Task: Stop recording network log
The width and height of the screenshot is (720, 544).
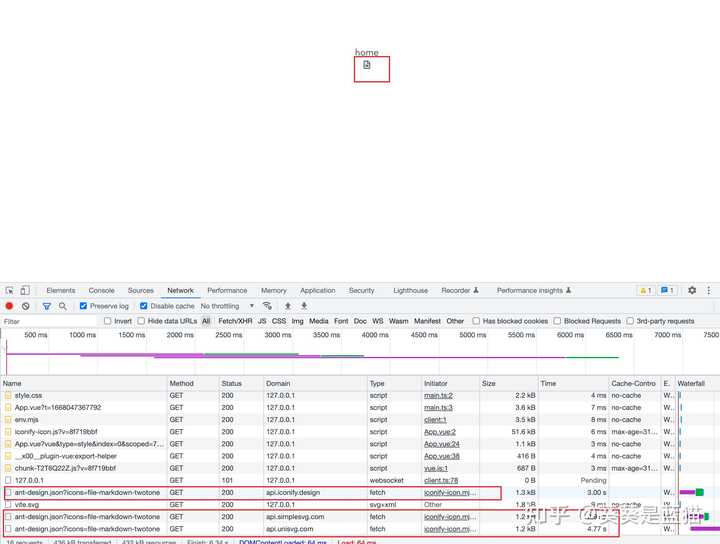Action: [9, 306]
